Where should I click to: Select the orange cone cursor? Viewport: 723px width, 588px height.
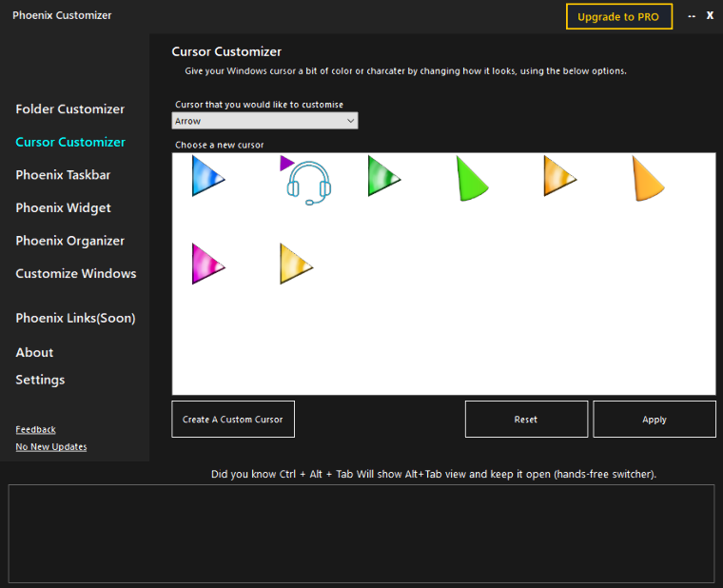pos(648,179)
